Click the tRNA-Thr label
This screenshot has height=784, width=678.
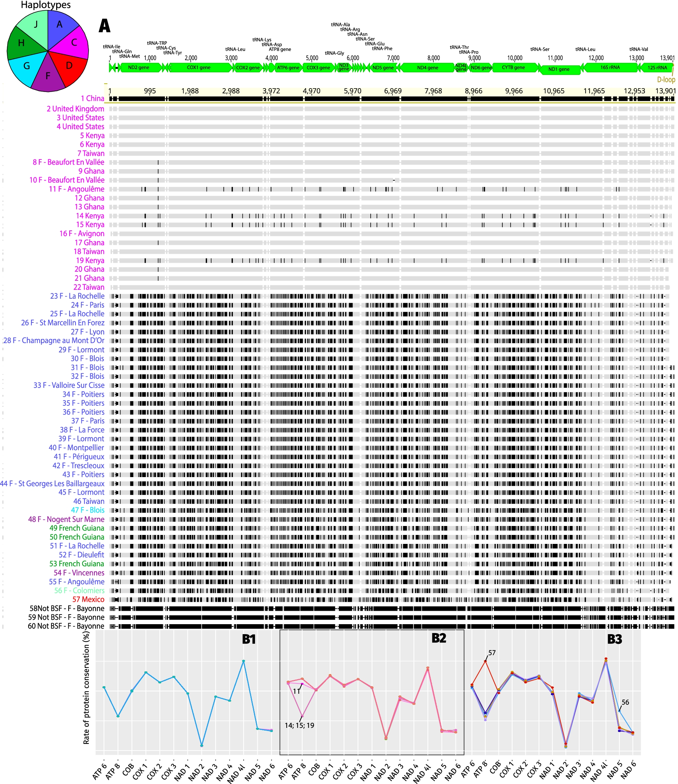point(459,47)
